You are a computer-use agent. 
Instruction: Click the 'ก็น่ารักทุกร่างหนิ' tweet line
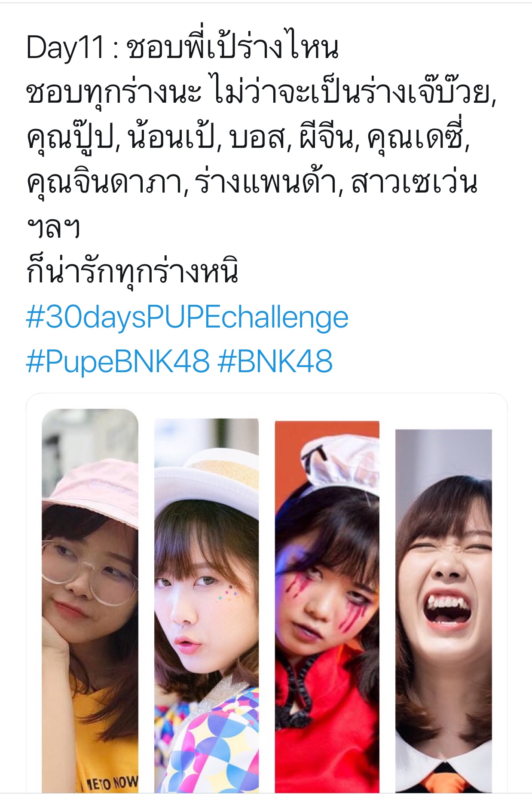(x=132, y=272)
